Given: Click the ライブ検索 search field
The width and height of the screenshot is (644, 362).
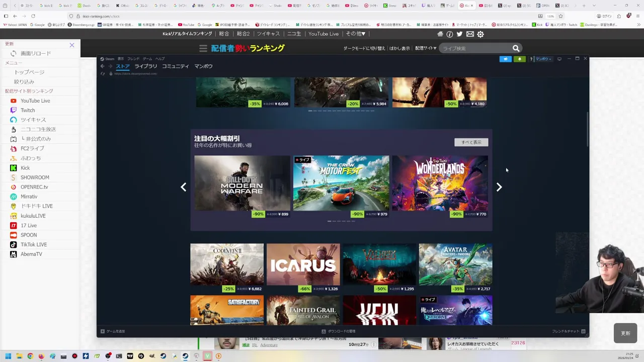Looking at the screenshot, I should point(475,48).
